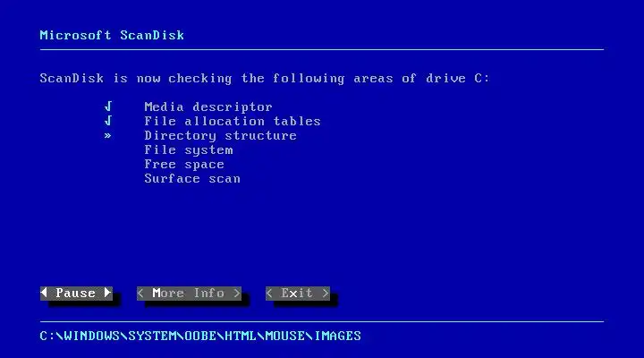Viewport: 644px width, 358px height.
Task: Select the Exit button
Action: click(x=298, y=293)
